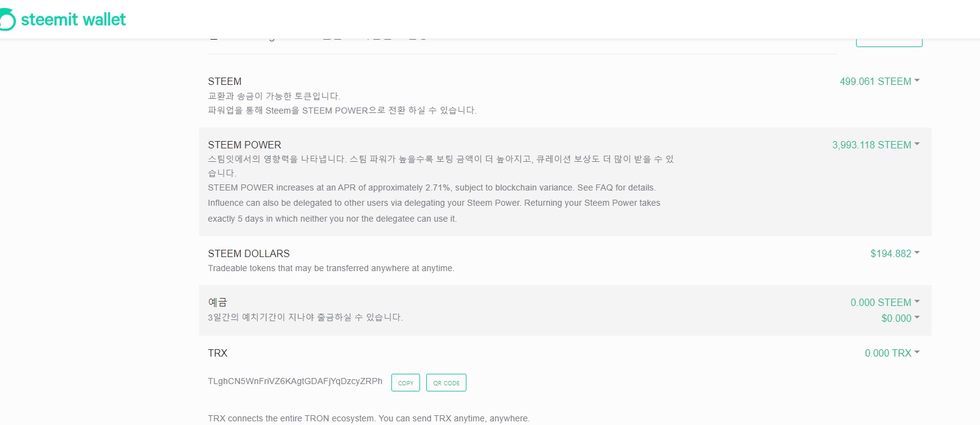Select the 'TRX connects the entire TRON' text
This screenshot has height=425, width=980.
coord(369,418)
